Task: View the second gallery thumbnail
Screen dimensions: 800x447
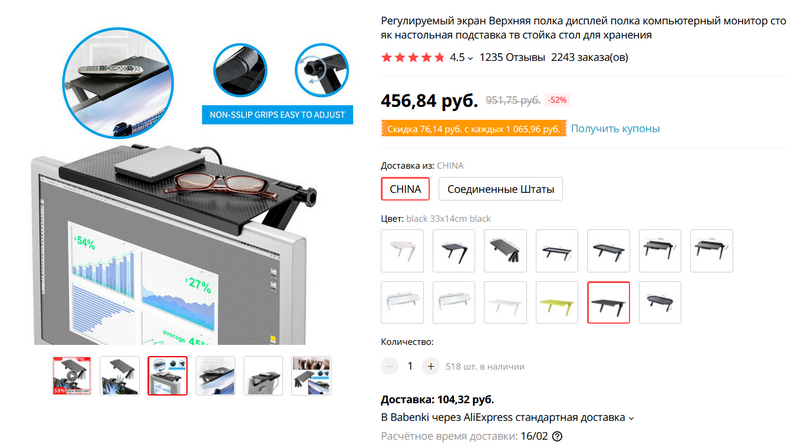Action: coord(120,376)
